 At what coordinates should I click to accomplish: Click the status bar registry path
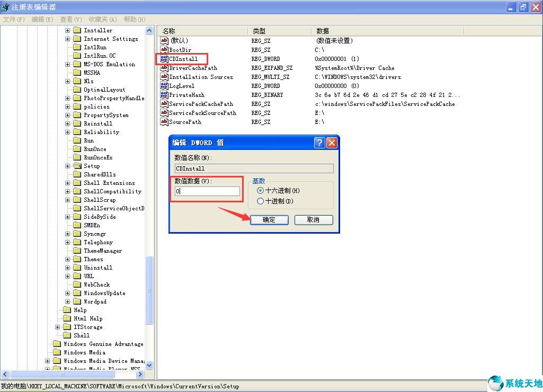tap(120, 387)
